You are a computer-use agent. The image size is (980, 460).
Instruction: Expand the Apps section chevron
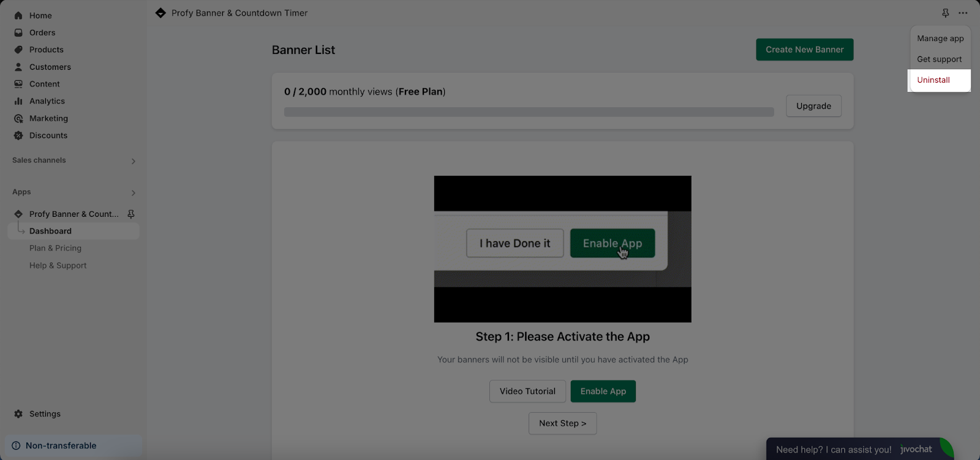[133, 193]
